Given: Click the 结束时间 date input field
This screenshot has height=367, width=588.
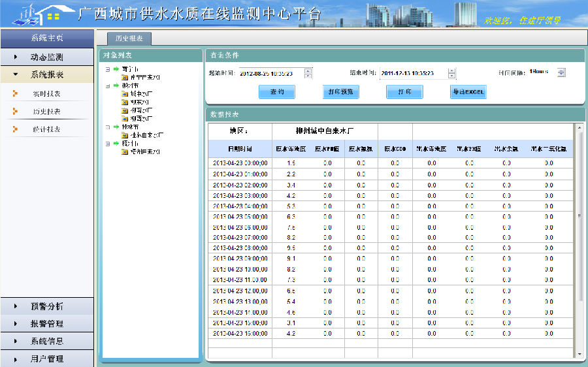Looking at the screenshot, I should (x=412, y=74).
